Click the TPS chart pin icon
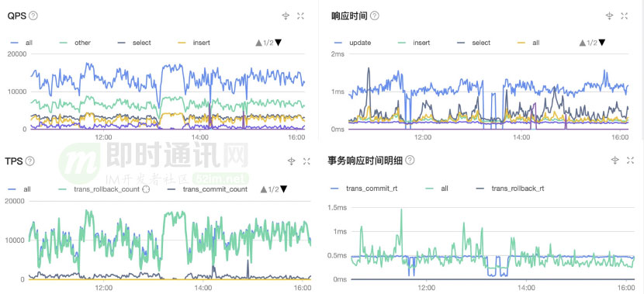Screen dimensions: 644x294 coord(291,161)
